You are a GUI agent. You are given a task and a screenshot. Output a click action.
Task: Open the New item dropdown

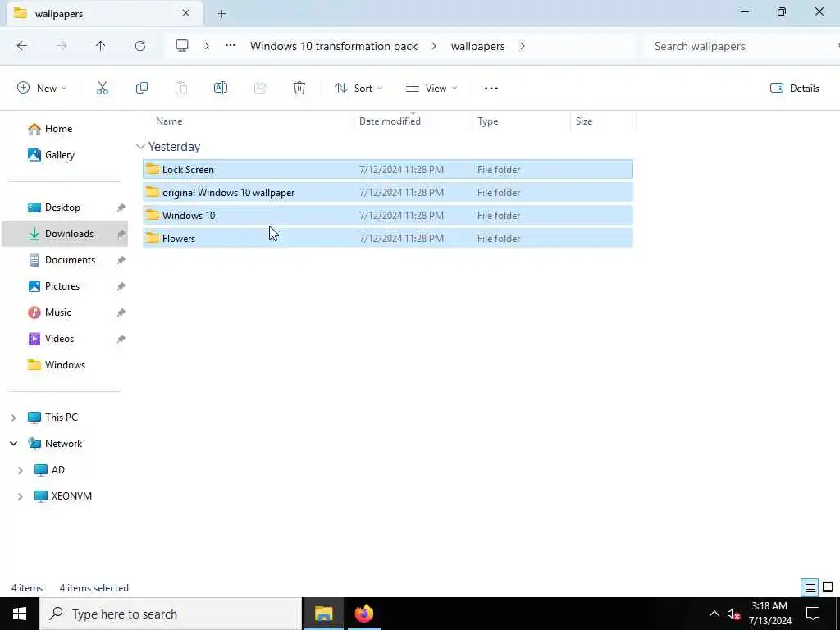(x=42, y=89)
